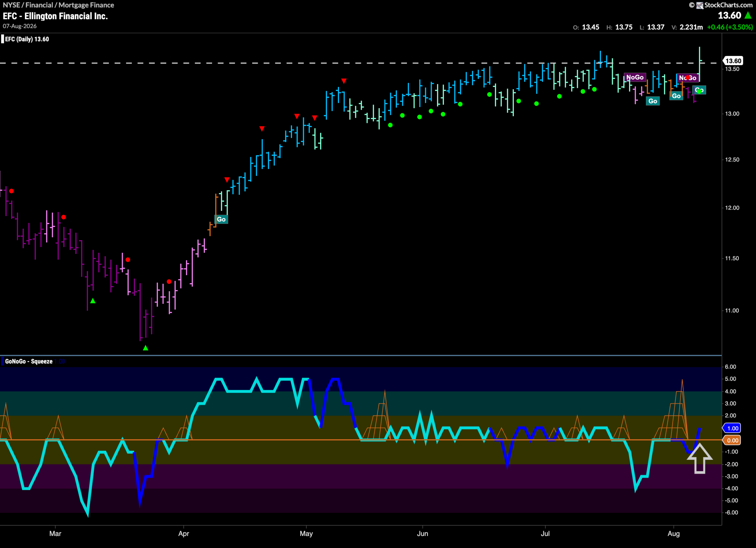Click the red dot marker near 12.00 in late February
The width and height of the screenshot is (756, 548).
click(x=12, y=191)
